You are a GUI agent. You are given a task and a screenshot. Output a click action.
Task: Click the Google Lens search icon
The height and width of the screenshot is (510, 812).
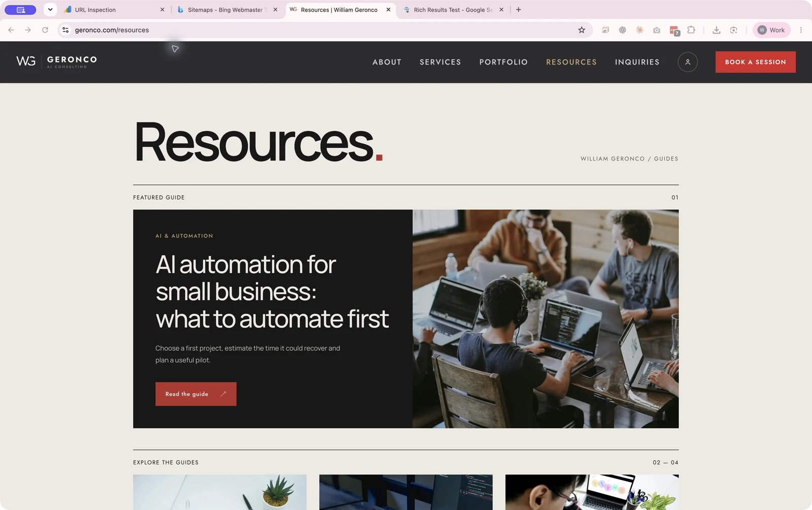tap(733, 30)
